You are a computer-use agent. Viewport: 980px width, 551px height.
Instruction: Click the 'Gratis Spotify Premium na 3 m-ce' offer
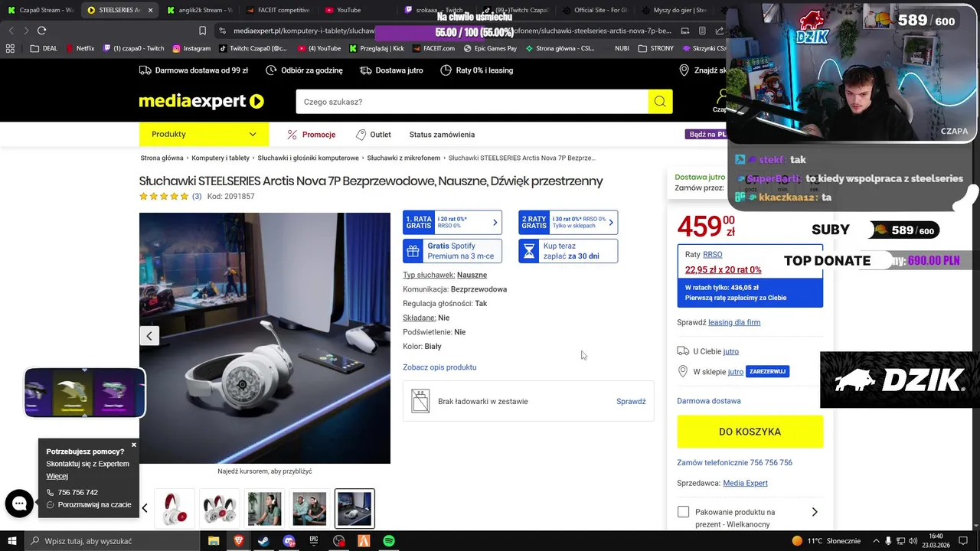coord(452,251)
